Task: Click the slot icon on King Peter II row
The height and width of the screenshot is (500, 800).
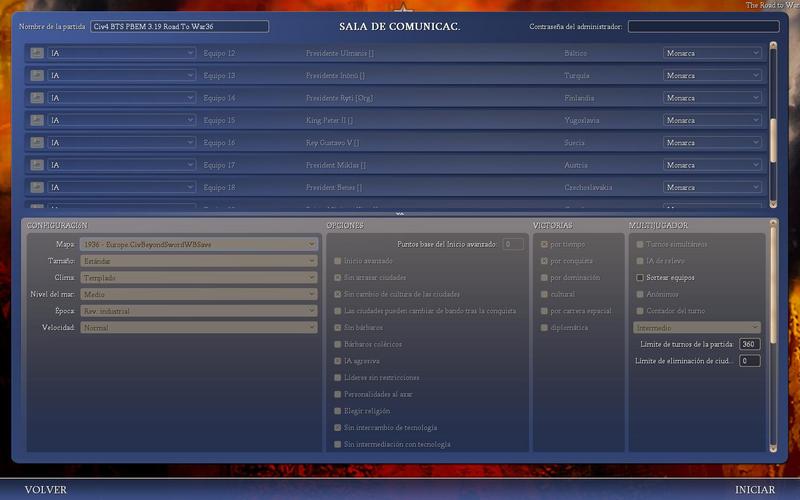Action: [x=37, y=120]
